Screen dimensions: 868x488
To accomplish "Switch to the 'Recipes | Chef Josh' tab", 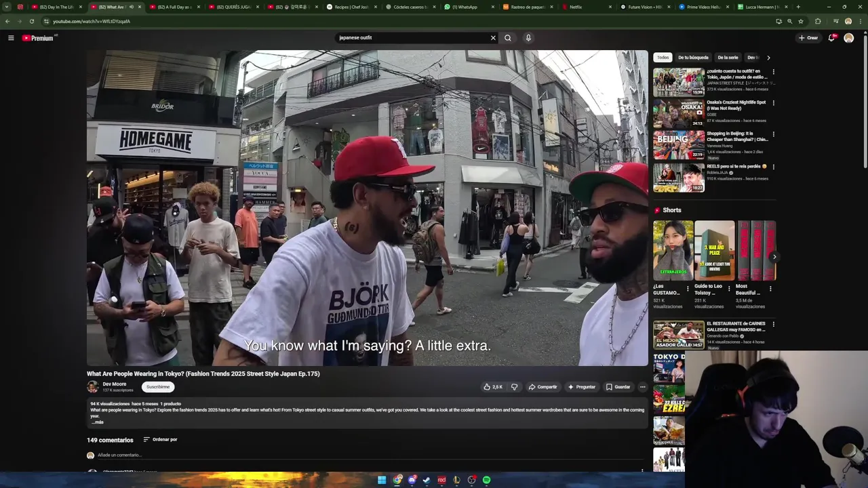I will pos(351,7).
